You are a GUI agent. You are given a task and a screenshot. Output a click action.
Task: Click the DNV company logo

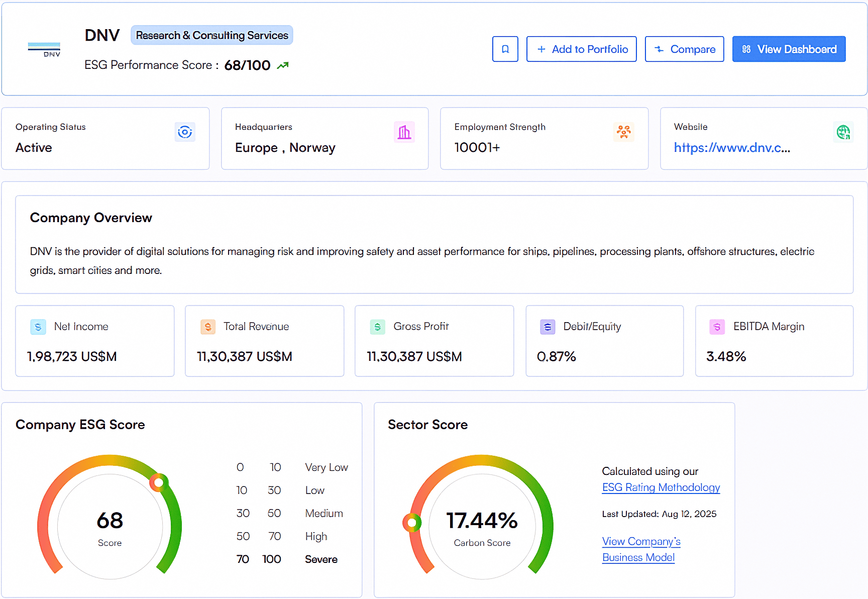(x=44, y=49)
